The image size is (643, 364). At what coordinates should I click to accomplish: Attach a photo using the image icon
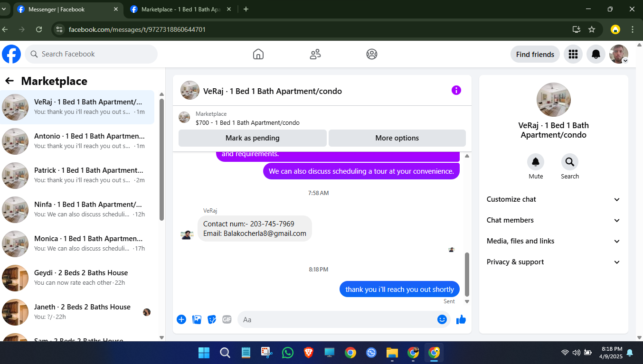[x=197, y=319]
